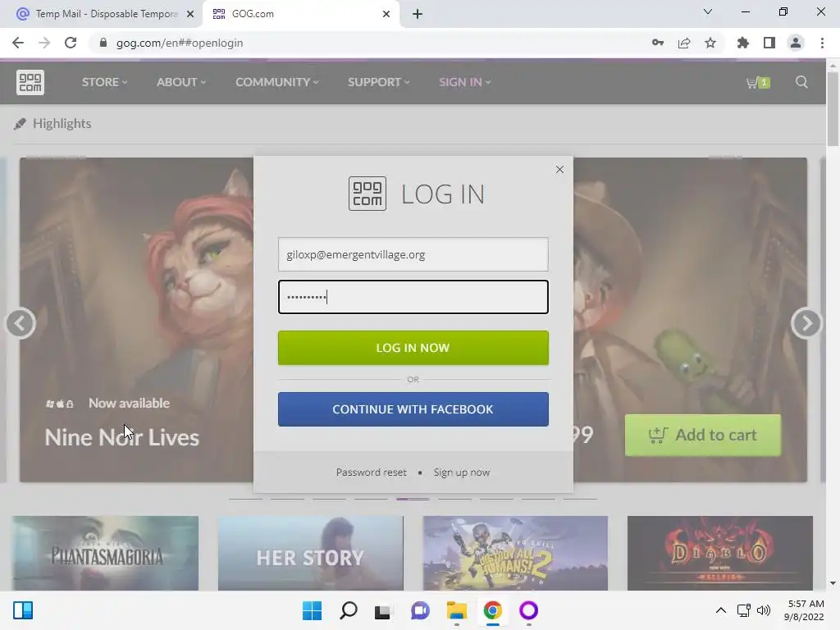Open the Phantasmagoria game thumbnail
Image resolution: width=840 pixels, height=630 pixels.
click(105, 553)
